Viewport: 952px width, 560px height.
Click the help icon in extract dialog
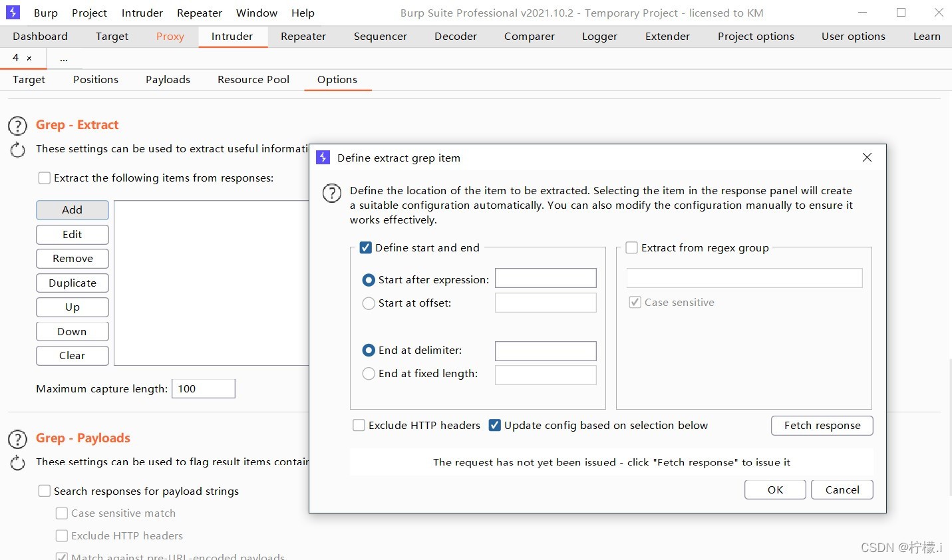pyautogui.click(x=332, y=194)
